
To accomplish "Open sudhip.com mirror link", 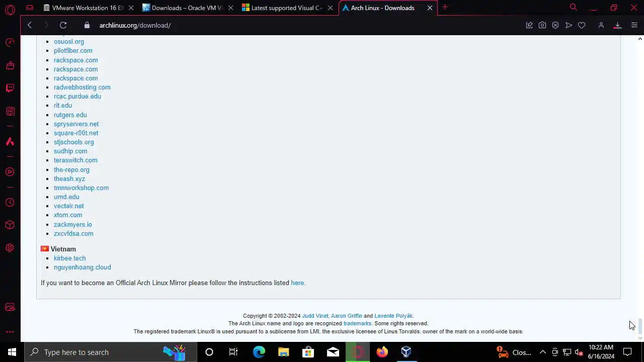I will [70, 151].
